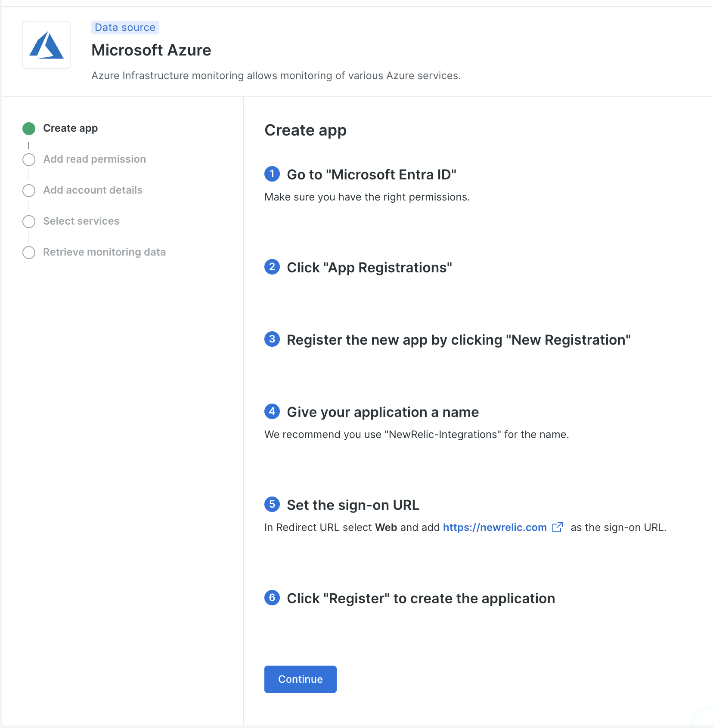Select the Add account details step circle
Image resolution: width=713 pixels, height=728 pixels.
29,191
